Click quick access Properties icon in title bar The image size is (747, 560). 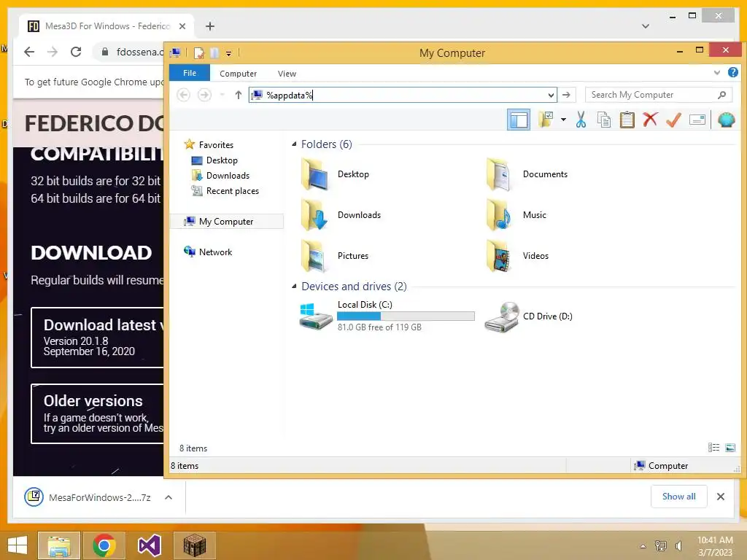(x=198, y=52)
